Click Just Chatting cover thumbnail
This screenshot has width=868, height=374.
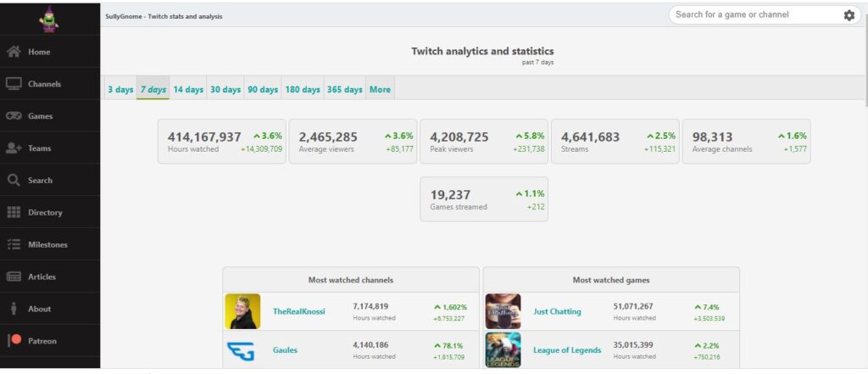point(504,311)
